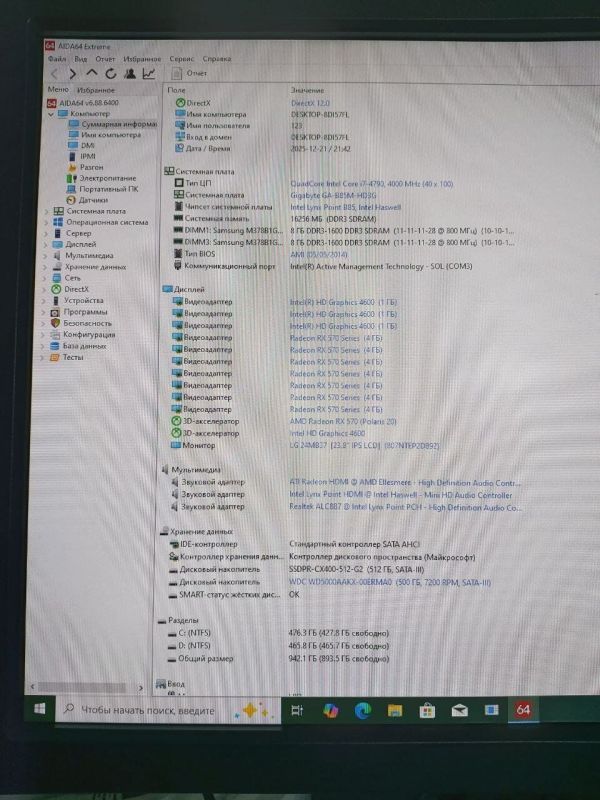Click the Refresh toolbar icon

111,73
